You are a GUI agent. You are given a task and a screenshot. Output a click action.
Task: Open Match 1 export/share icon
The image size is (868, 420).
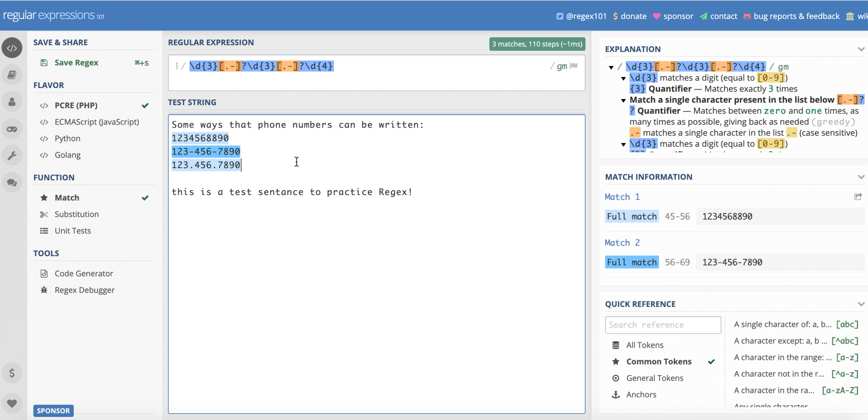pyautogui.click(x=858, y=196)
